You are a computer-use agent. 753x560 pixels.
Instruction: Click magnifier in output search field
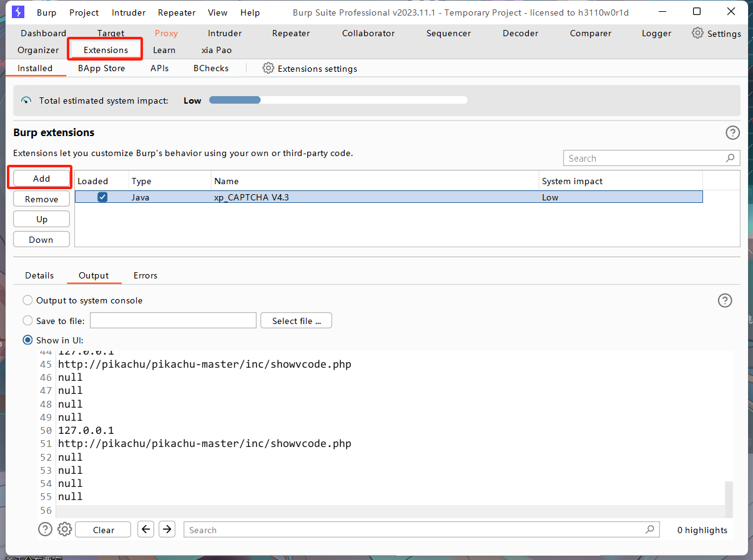pyautogui.click(x=650, y=529)
